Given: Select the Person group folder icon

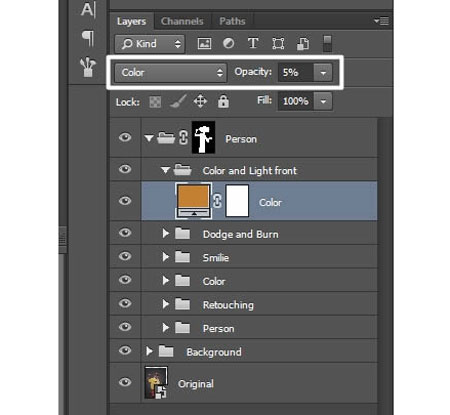Looking at the screenshot, I should click(x=166, y=137).
